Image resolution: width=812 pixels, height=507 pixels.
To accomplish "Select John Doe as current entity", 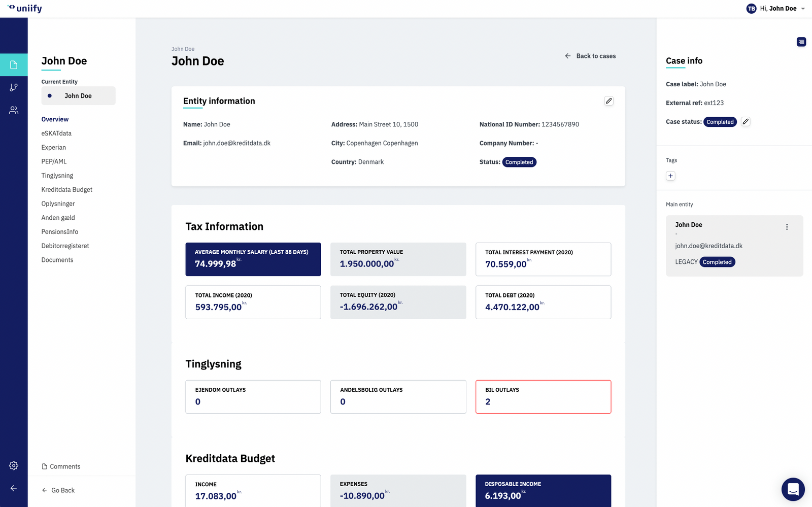I will pyautogui.click(x=78, y=96).
